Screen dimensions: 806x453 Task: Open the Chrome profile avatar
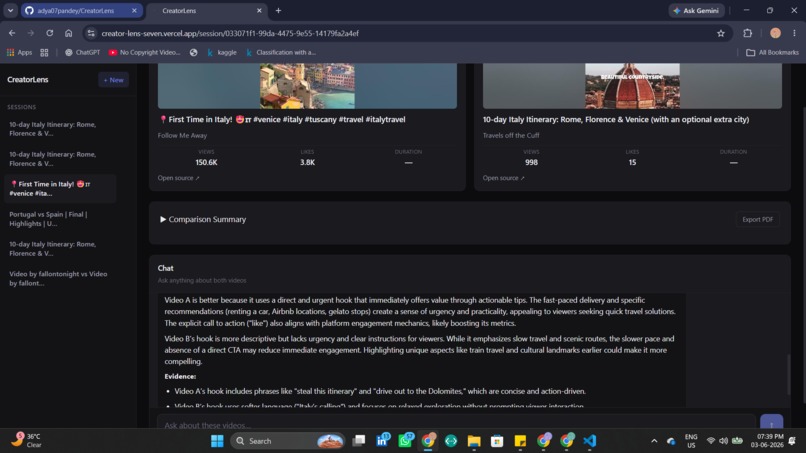(x=775, y=33)
